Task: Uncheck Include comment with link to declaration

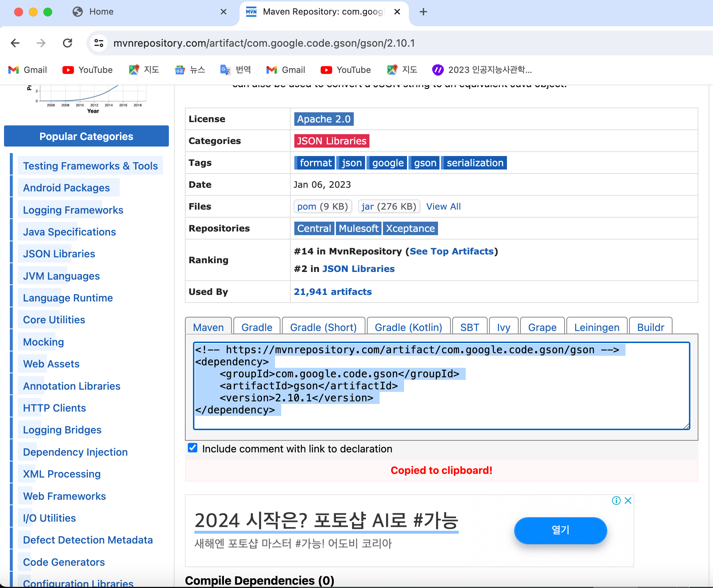Action: 193,448
